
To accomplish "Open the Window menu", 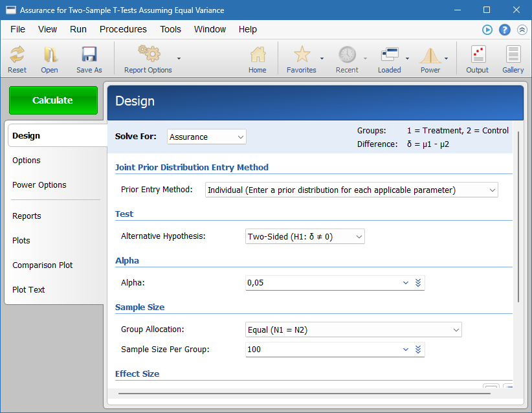I will click(210, 30).
